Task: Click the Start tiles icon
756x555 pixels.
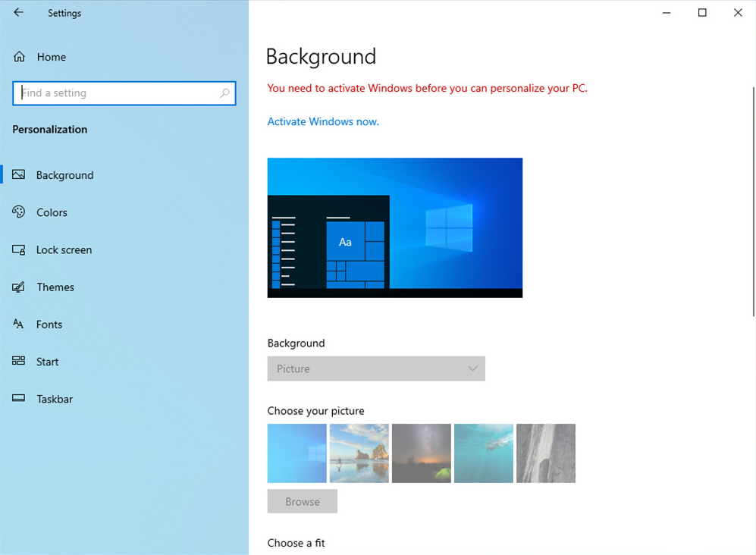Action: [x=18, y=361]
